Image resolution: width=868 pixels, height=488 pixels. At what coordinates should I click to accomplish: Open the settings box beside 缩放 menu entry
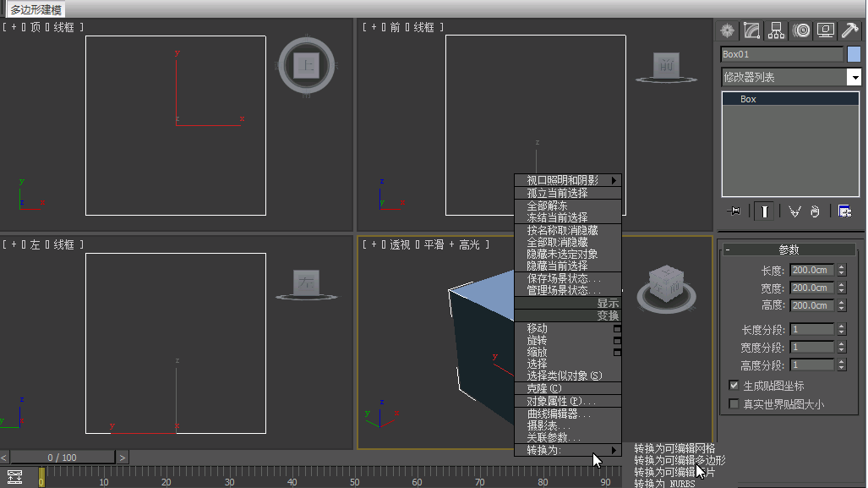pyautogui.click(x=617, y=353)
